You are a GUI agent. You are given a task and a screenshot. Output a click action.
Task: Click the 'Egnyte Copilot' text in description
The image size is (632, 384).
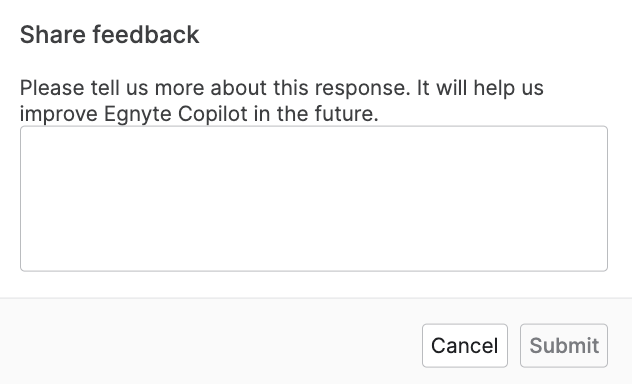click(x=176, y=114)
